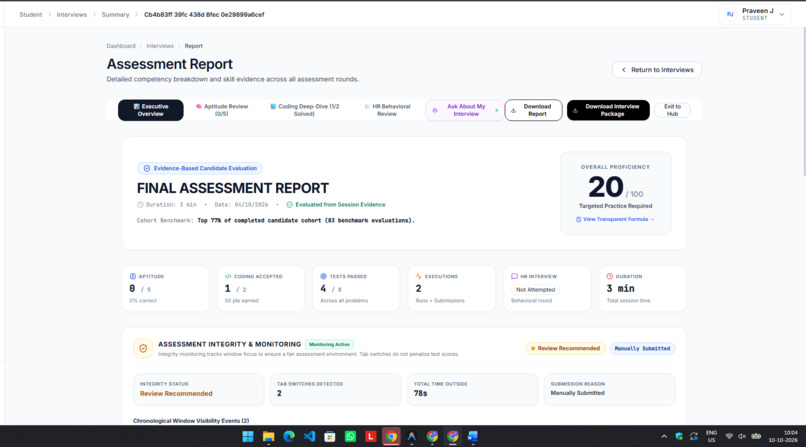Switch to Aptitude Review (0/5) tab
Viewport: 806px width, 447px height.
coord(222,110)
